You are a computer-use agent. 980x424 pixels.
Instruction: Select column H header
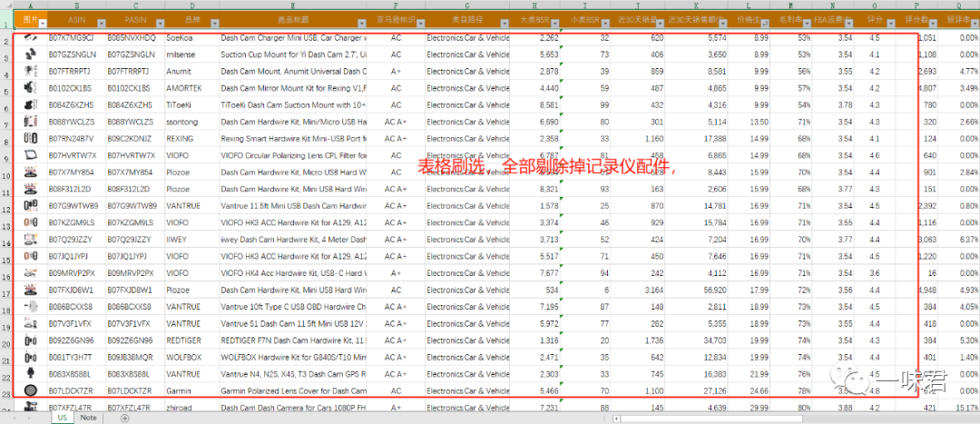tap(534, 5)
